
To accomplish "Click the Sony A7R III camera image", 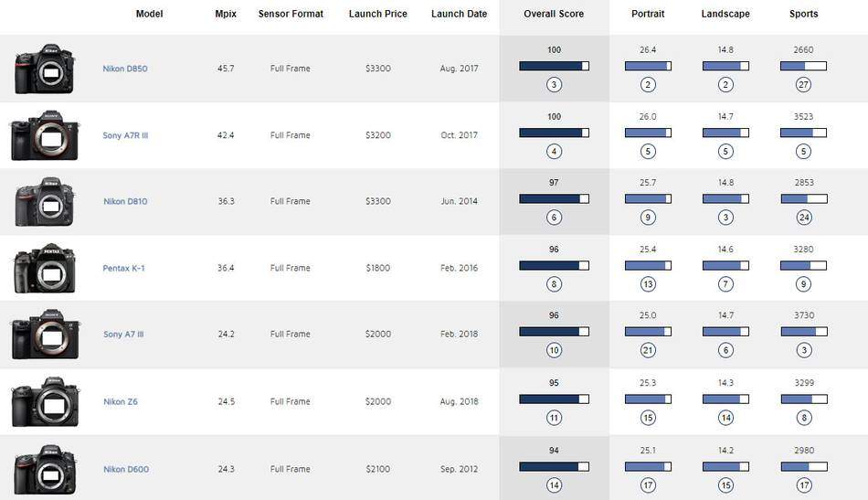I will [x=45, y=136].
